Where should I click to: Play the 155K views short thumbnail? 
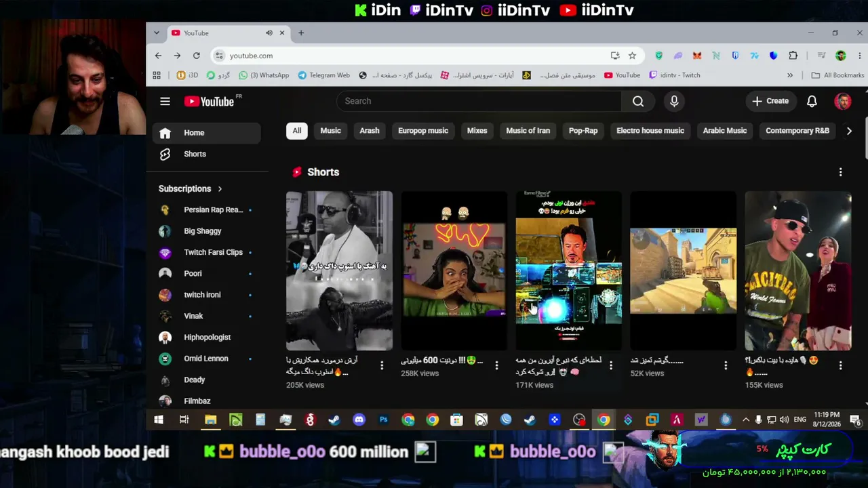tap(798, 270)
